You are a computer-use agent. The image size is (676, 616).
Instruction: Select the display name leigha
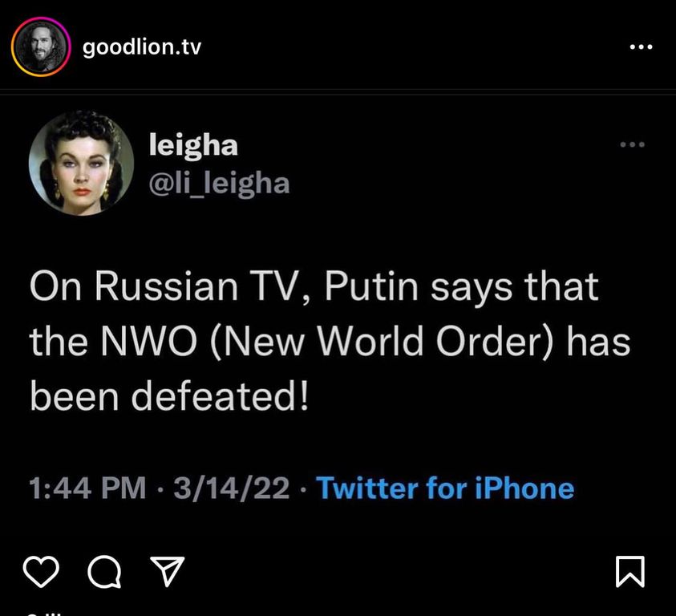point(193,145)
